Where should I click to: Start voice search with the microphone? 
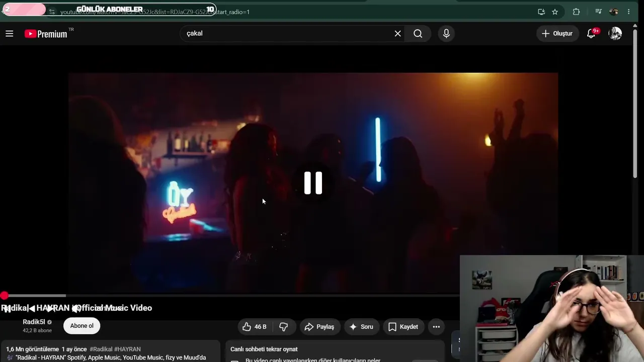[x=446, y=34]
